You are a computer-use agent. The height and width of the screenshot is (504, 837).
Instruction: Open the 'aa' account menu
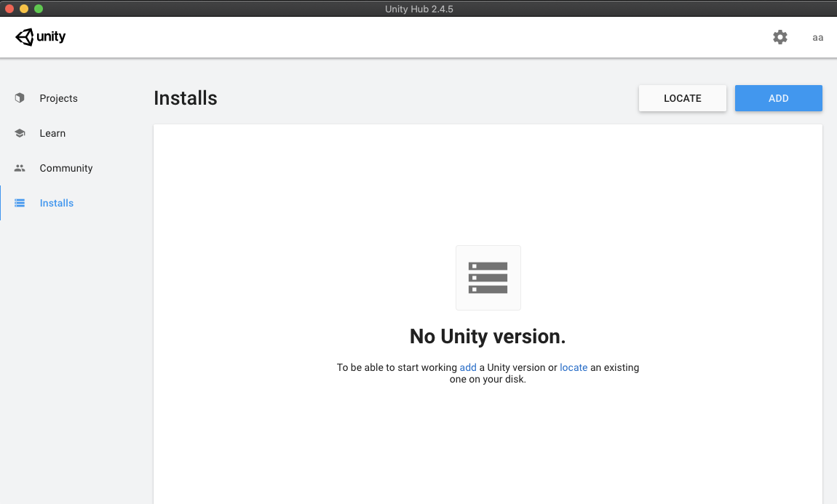click(x=817, y=38)
